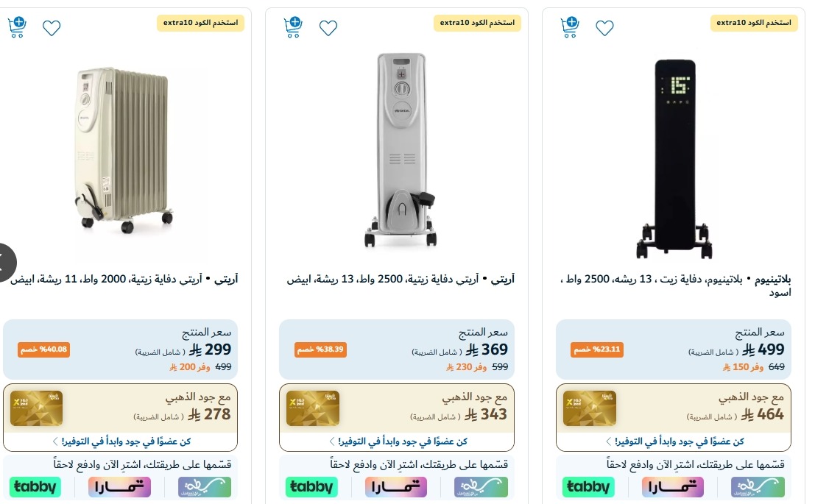This screenshot has height=504, width=815.
Task: Toggle the wishlist heart on the middle heater
Action: [x=328, y=27]
